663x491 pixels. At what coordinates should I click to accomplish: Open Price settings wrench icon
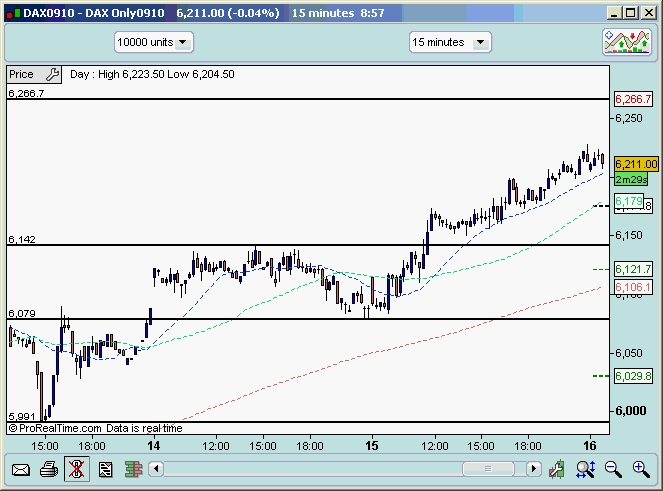click(52, 74)
